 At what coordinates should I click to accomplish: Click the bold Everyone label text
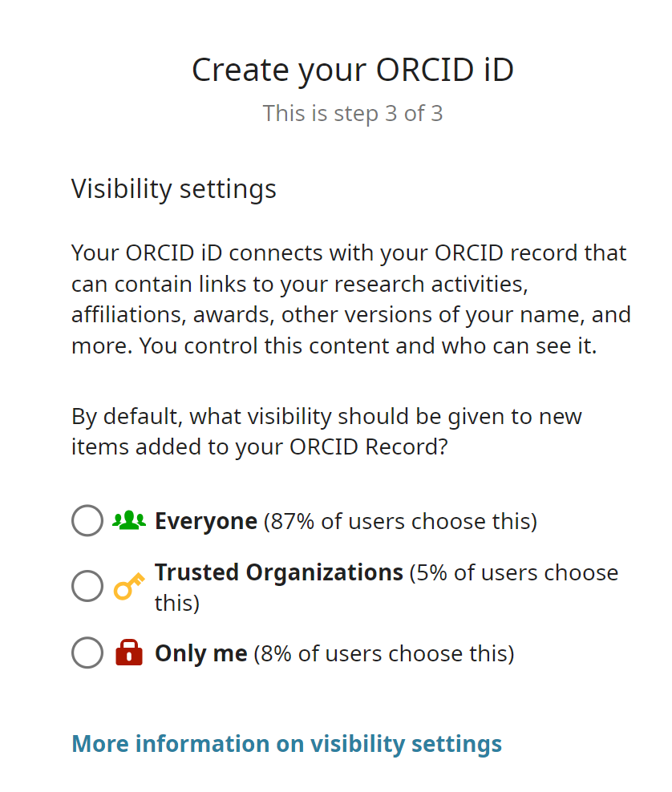206,519
